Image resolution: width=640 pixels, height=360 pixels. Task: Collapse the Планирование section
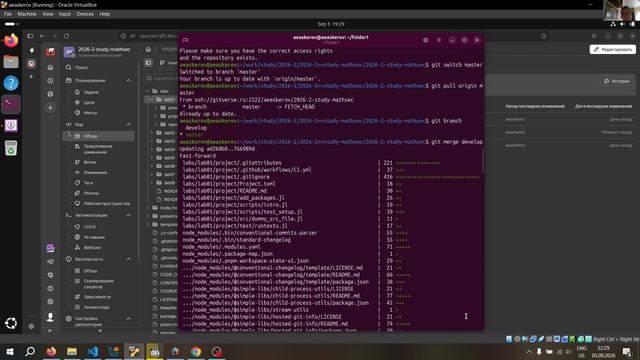pos(129,81)
